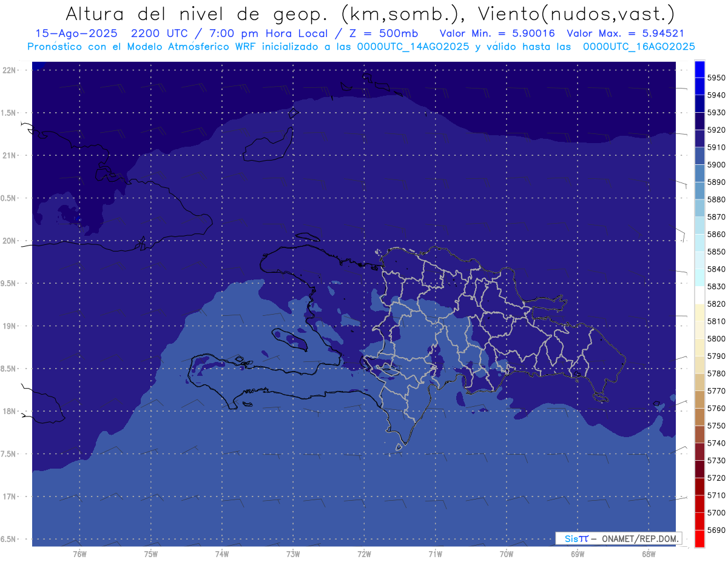Image resolution: width=728 pixels, height=562 pixels.
Task: Click the '68W' longitude label
Action: [649, 554]
